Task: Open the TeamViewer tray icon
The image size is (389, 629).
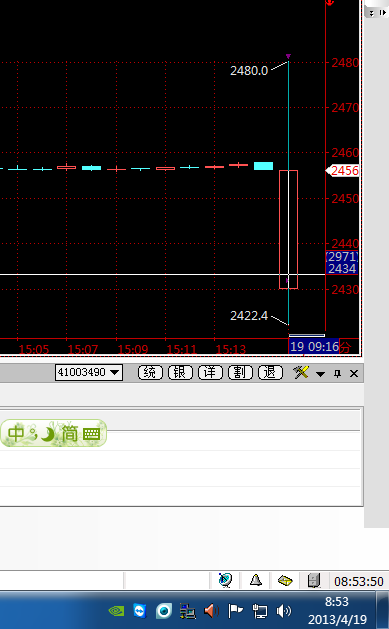Action: [140, 611]
